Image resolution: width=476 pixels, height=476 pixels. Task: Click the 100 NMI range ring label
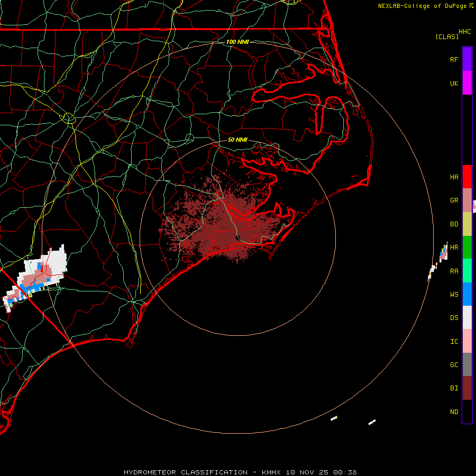point(237,42)
